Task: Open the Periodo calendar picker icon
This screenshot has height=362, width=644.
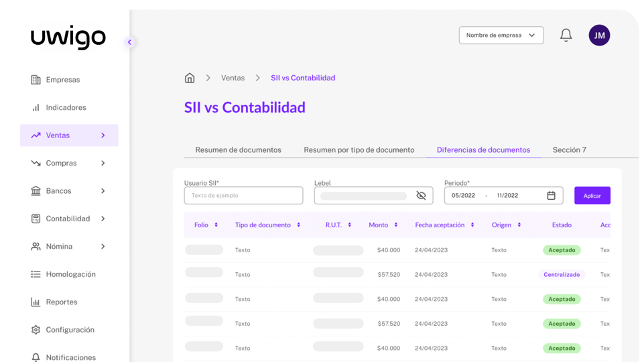Action: click(x=551, y=196)
